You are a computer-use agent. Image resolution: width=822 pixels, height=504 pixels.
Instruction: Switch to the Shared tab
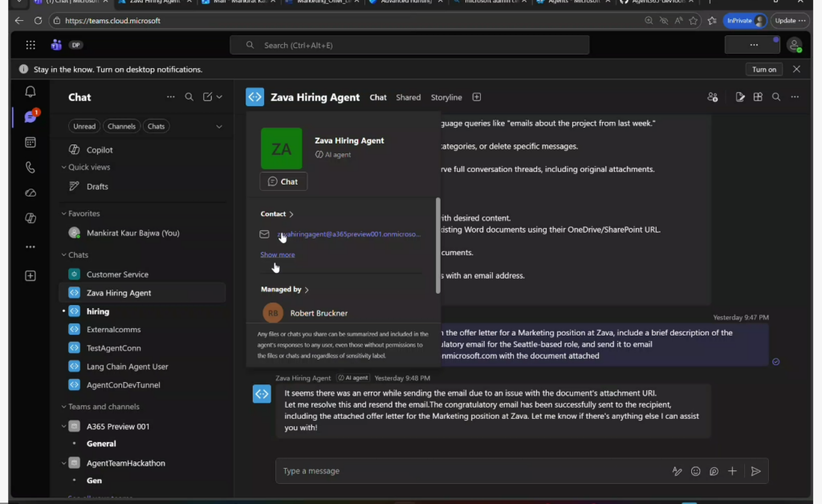tap(408, 97)
